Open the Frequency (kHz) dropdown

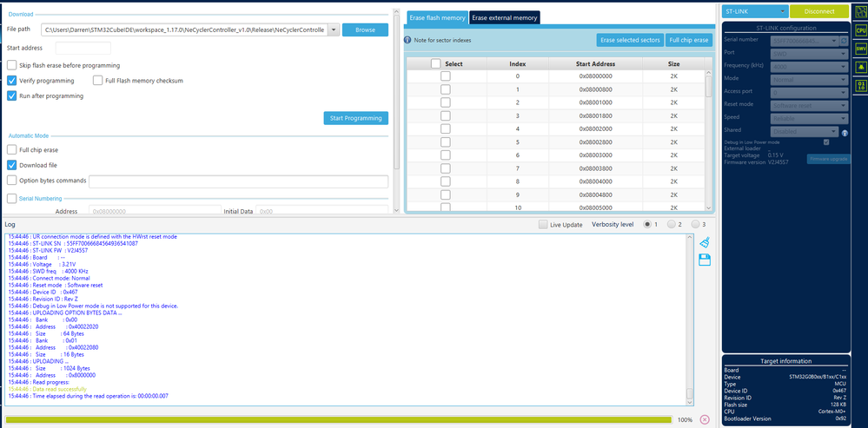[x=809, y=66]
